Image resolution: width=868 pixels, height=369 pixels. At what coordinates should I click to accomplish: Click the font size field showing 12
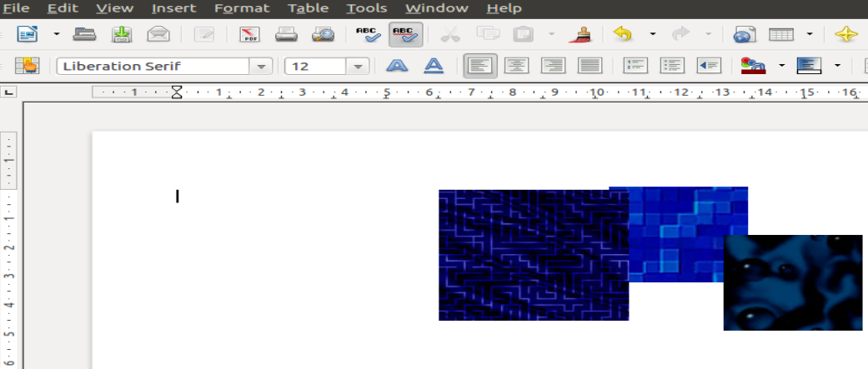click(315, 67)
